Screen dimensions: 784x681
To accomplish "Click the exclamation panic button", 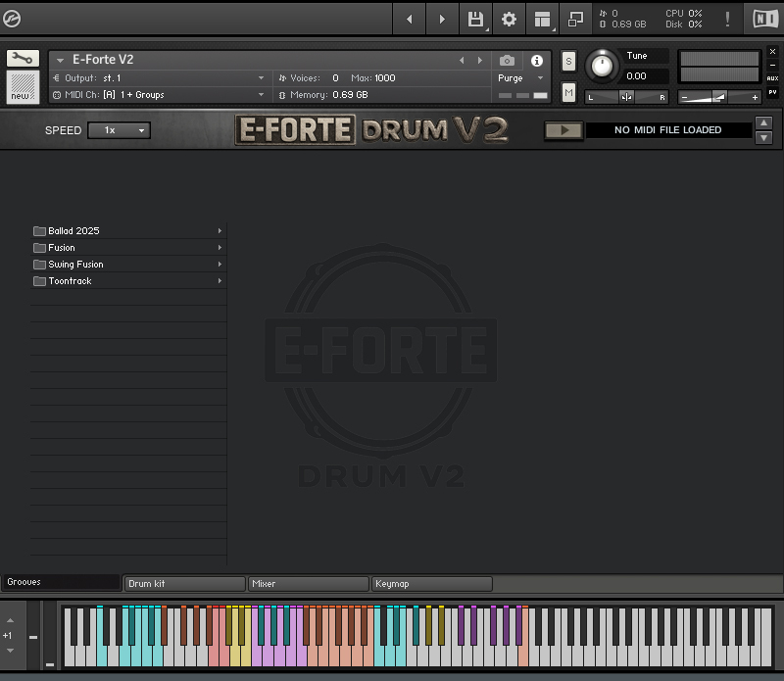I will coord(727,19).
